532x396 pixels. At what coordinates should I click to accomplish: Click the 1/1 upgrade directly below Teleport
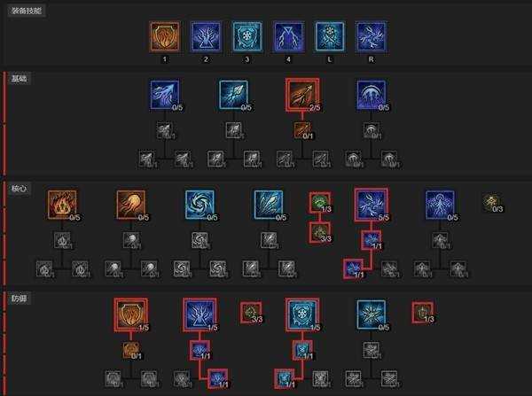coord(199,350)
